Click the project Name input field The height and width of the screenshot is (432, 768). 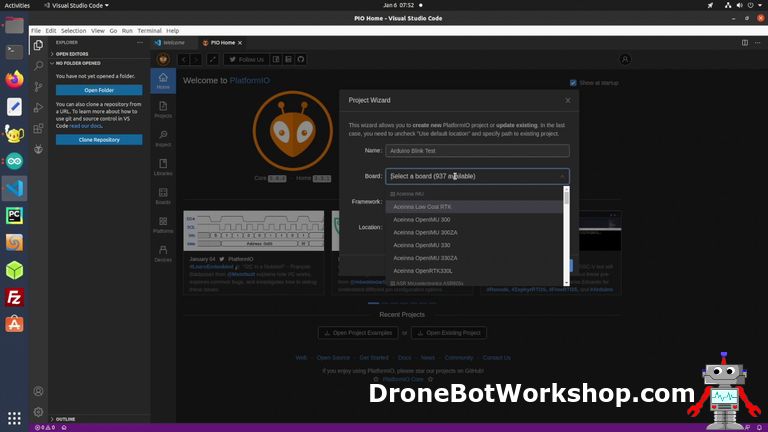[x=477, y=150]
